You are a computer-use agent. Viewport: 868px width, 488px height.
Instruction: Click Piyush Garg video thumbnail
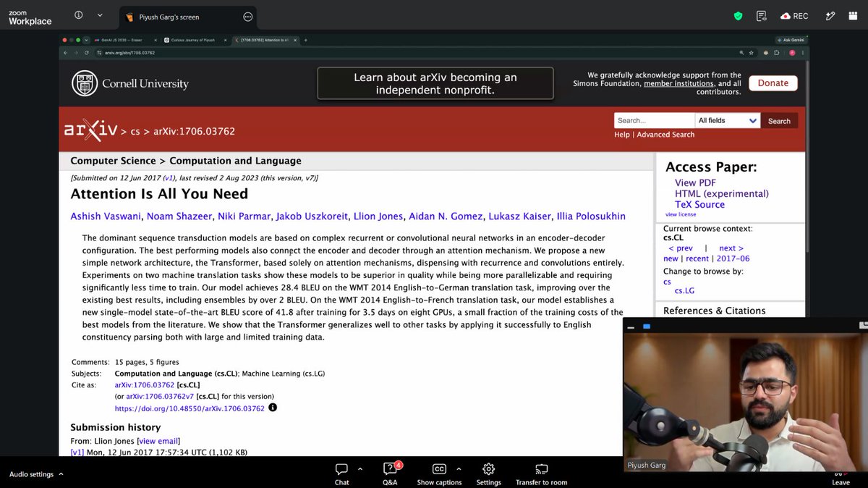click(745, 402)
